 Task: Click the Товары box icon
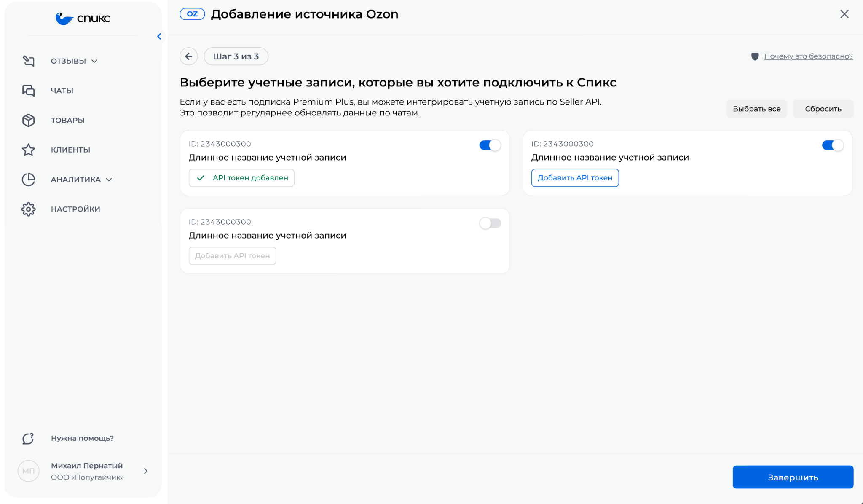pos(29,120)
